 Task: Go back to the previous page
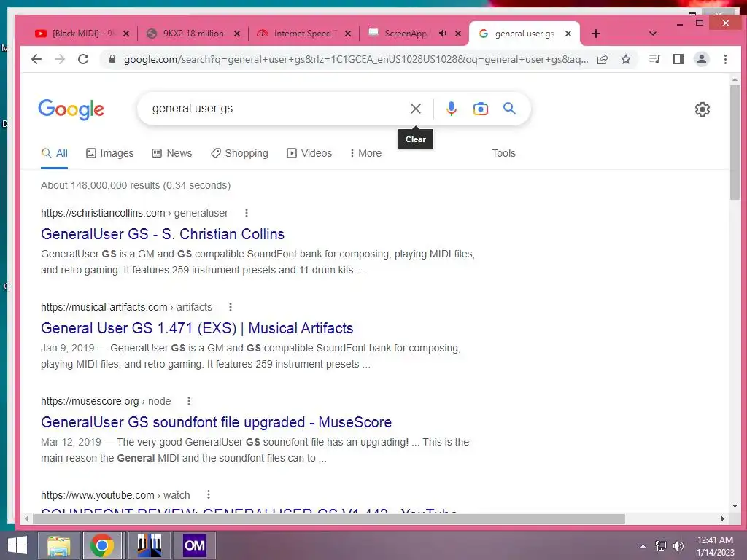[x=36, y=59]
